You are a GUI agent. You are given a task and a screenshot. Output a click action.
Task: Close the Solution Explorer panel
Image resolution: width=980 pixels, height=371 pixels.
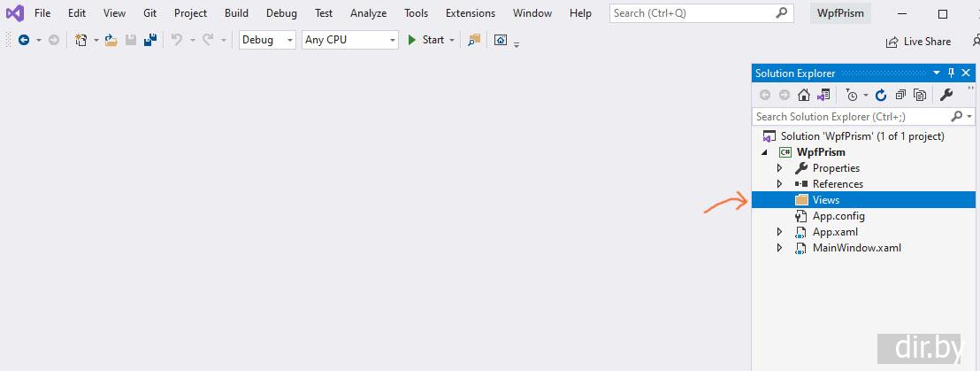966,73
